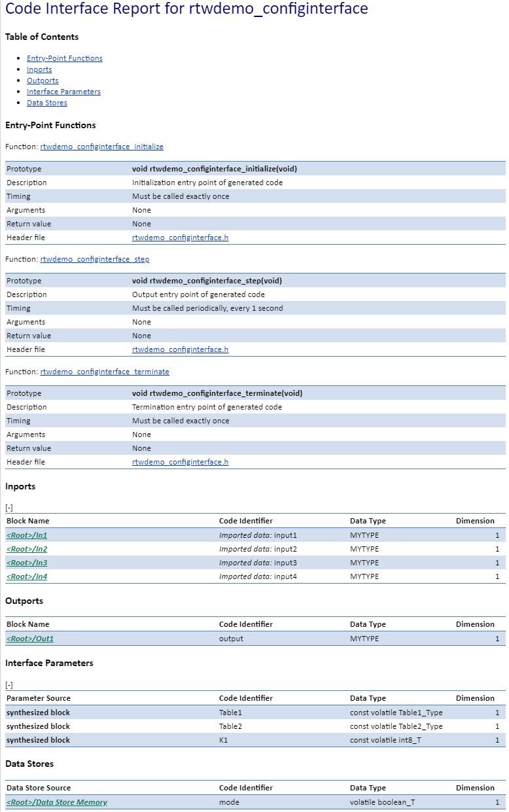This screenshot has height=812, width=509.
Task: Jump to Inports in table of contents
Action: pos(39,69)
